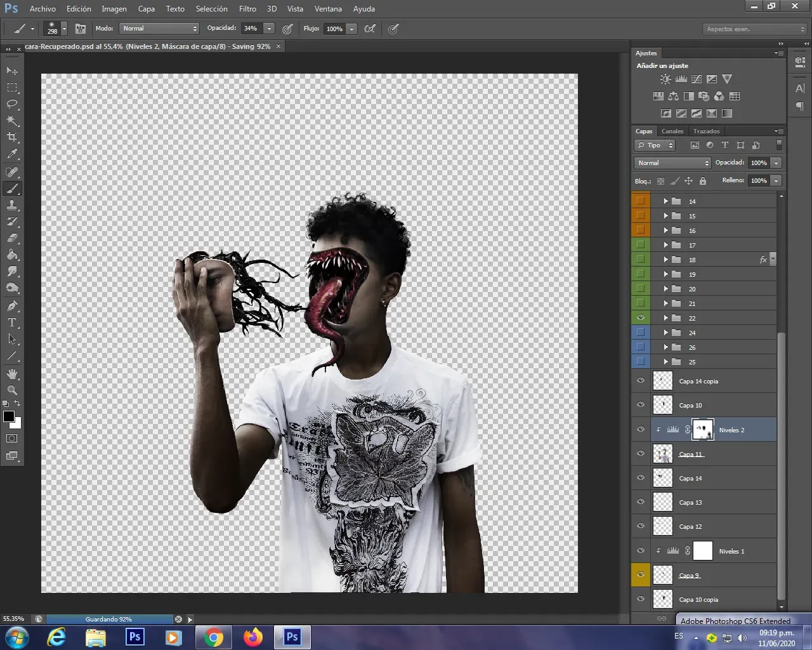Select the Pen tool
Screen dimensions: 812x650
point(12,306)
